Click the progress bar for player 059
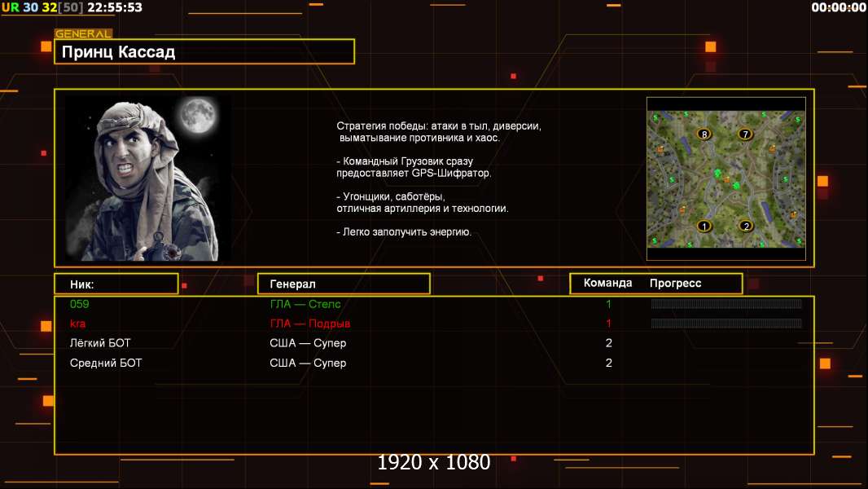This screenshot has width=868, height=489. click(726, 303)
